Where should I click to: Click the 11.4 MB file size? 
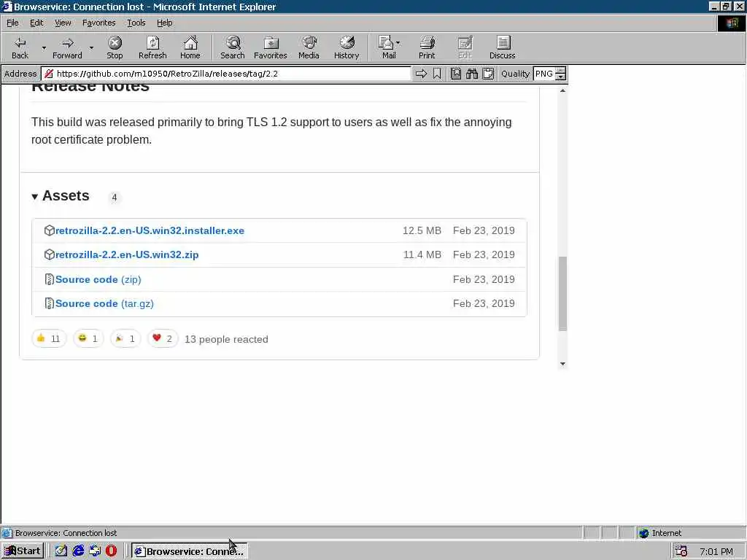[x=422, y=254]
